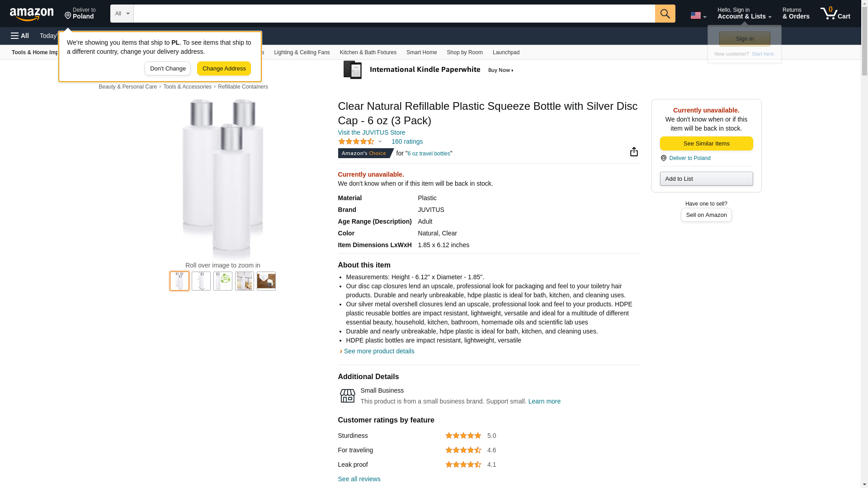Click into the Amazon search field
This screenshot has width=868, height=488.
tap(394, 14)
